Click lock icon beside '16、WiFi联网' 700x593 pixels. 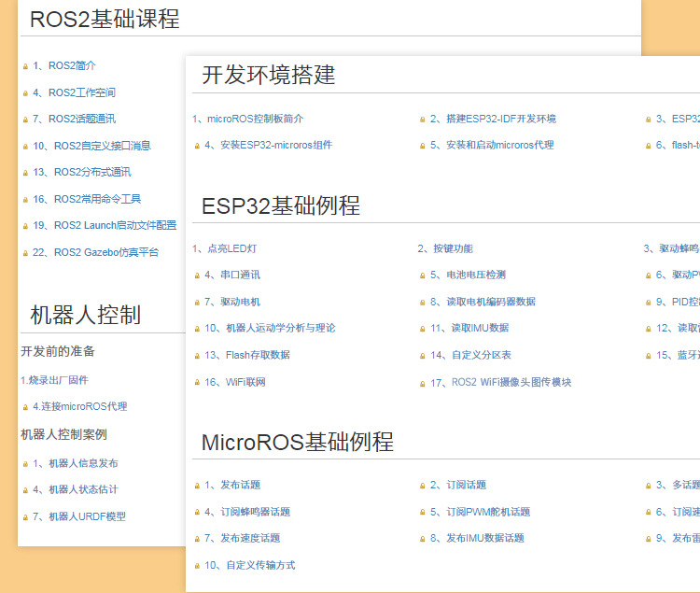(197, 383)
